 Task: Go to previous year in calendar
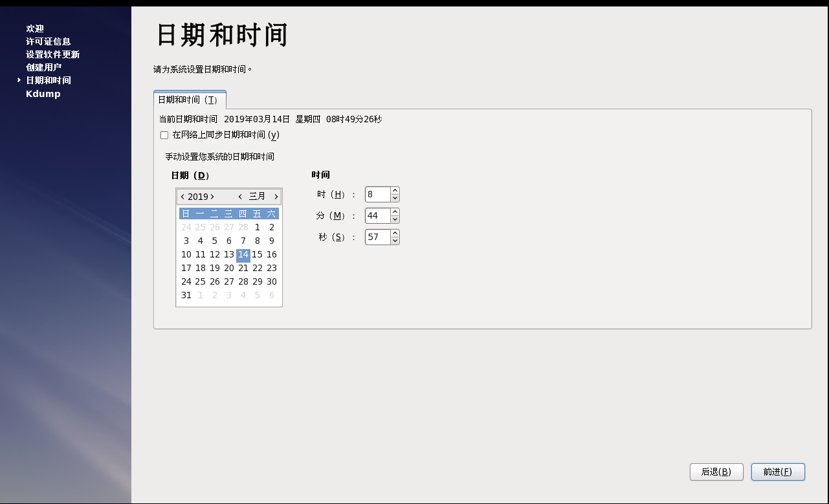[182, 196]
